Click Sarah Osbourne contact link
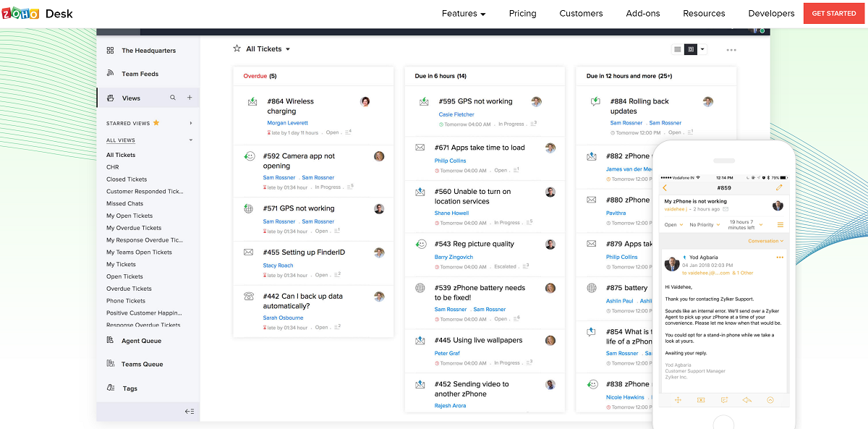 click(x=283, y=318)
